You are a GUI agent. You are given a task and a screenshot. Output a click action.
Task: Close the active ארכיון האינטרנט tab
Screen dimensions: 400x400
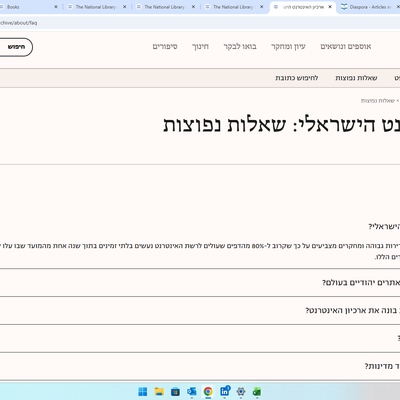[330, 7]
